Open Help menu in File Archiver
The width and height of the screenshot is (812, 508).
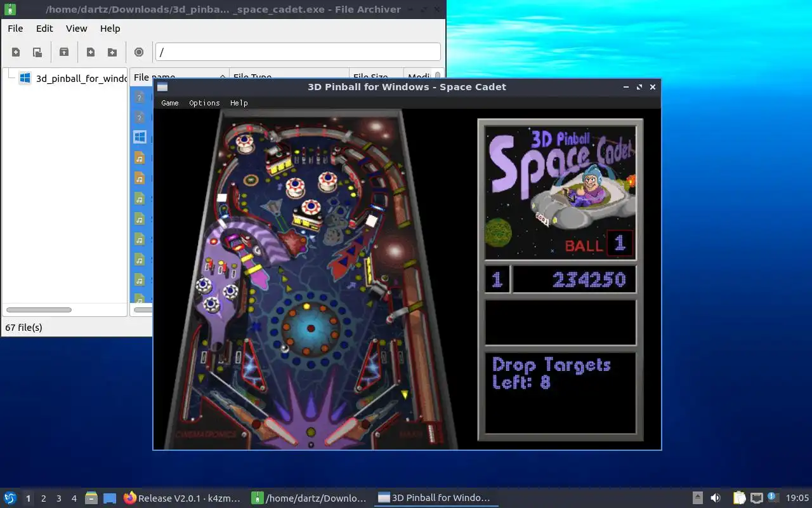point(110,29)
